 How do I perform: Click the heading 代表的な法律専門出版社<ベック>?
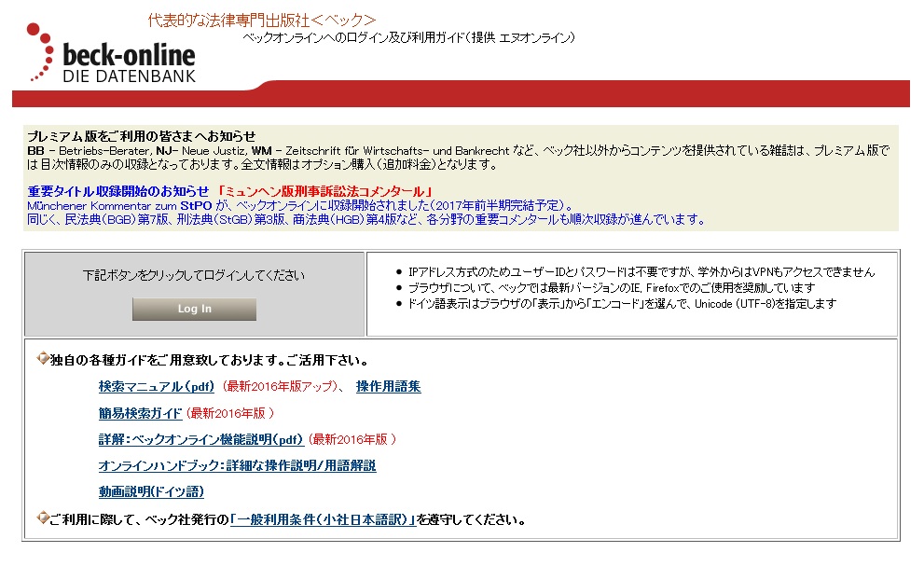tap(262, 21)
